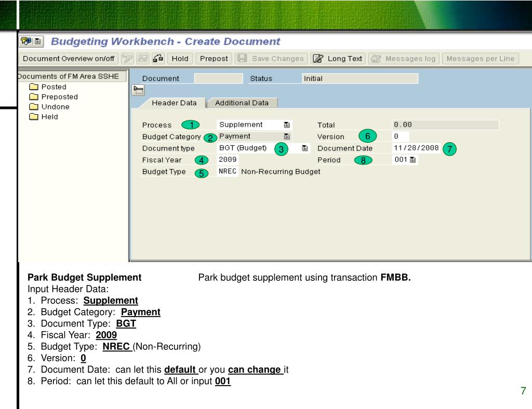Click the Document type field label
Image resolution: width=532 pixels, height=409 pixels.
168,148
